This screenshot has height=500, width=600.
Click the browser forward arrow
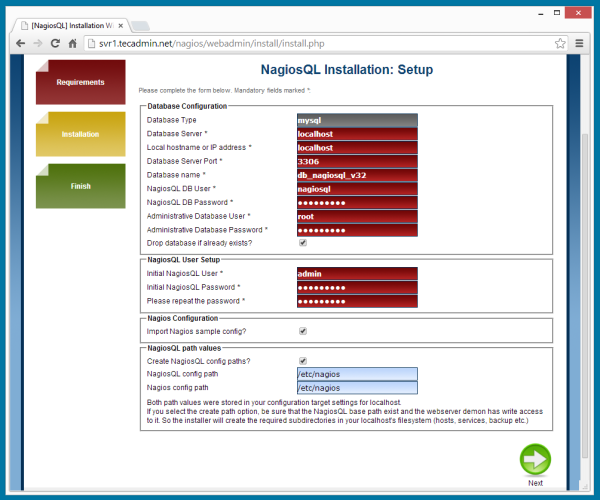click(37, 44)
